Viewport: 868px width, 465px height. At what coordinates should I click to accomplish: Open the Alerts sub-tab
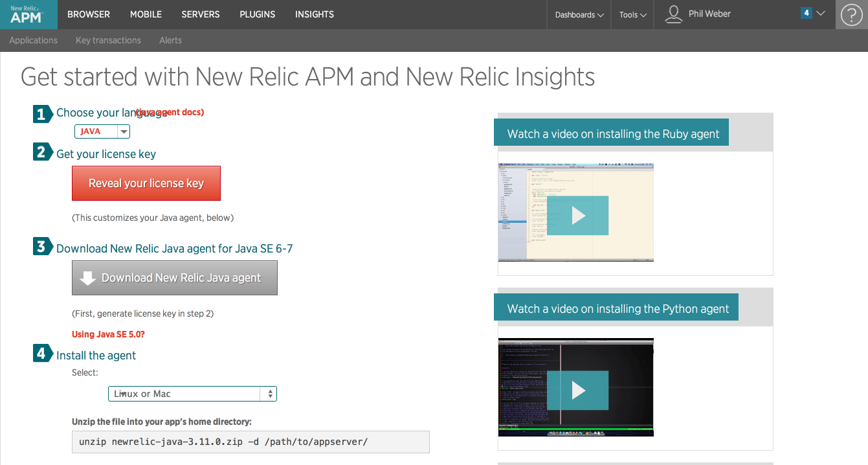point(170,40)
